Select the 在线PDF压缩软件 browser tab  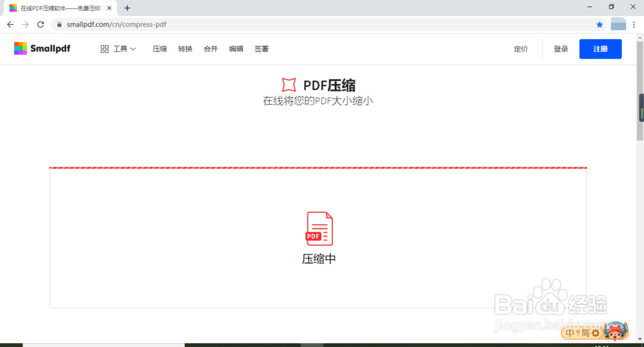click(x=61, y=8)
